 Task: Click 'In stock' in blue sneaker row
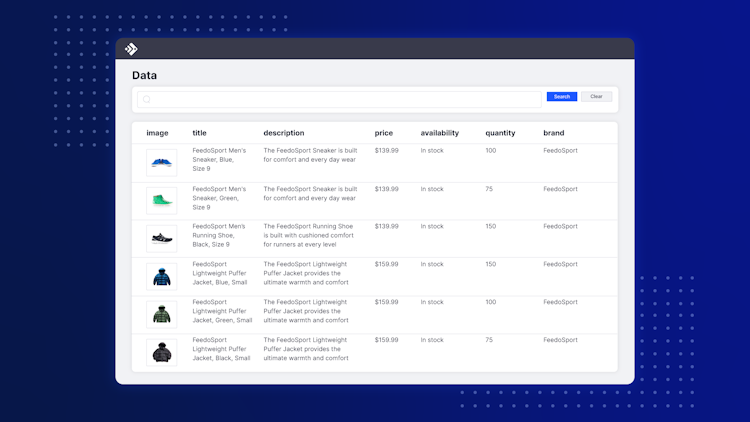pyautogui.click(x=432, y=151)
